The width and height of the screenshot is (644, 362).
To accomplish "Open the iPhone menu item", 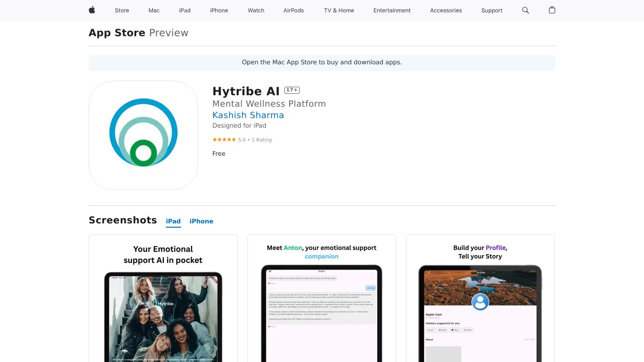I will (219, 10).
